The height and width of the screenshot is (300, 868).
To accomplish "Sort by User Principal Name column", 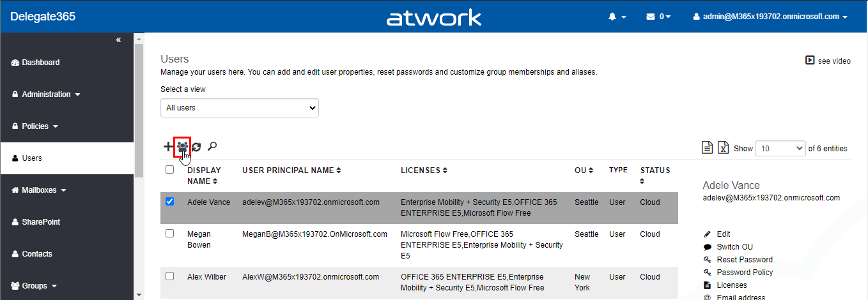I will coord(291,170).
